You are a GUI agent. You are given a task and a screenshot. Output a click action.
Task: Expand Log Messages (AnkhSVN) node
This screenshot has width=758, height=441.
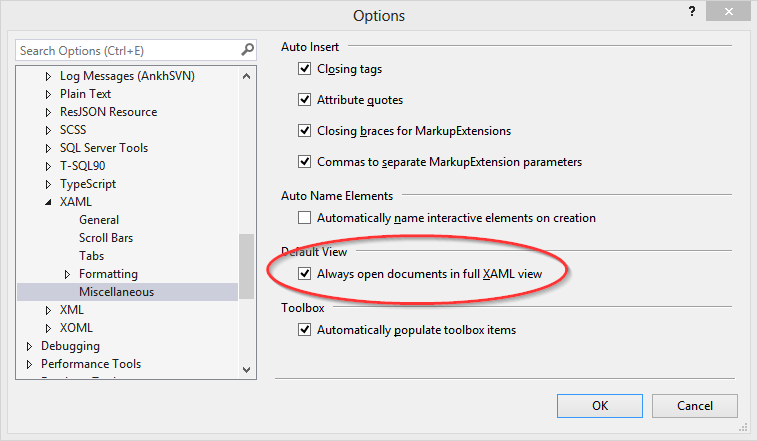[x=48, y=76]
